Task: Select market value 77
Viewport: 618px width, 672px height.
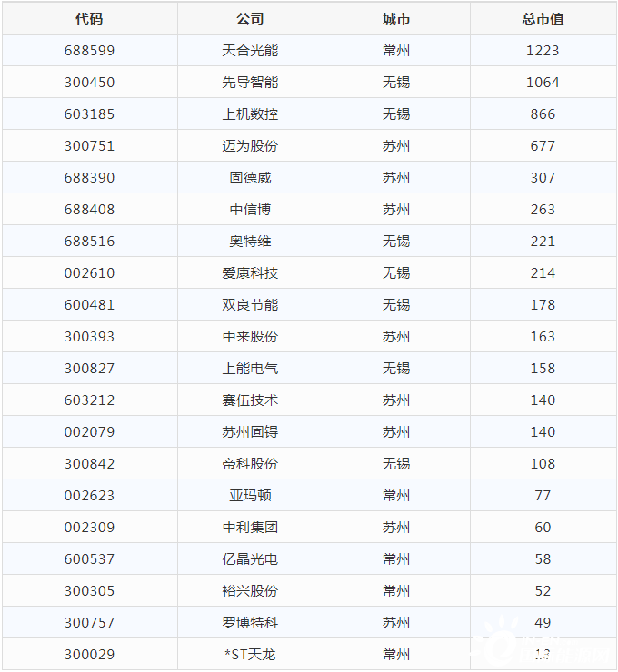Action: [x=543, y=496]
